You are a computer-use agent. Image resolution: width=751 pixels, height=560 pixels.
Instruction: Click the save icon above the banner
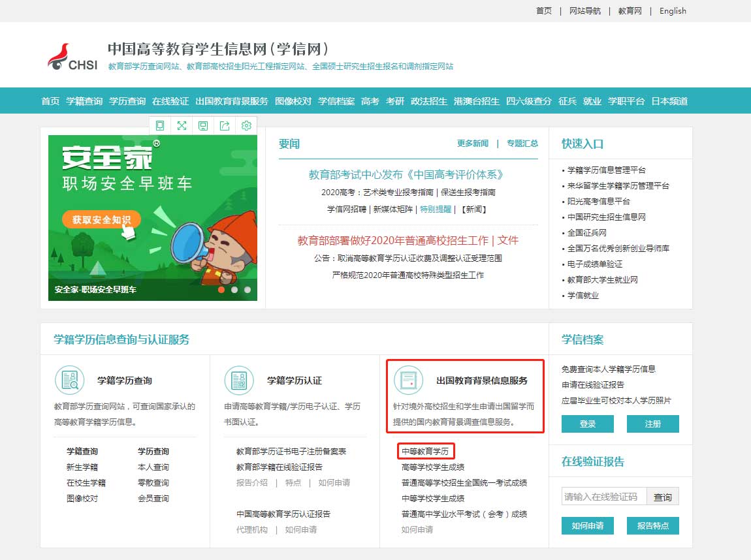(x=203, y=125)
